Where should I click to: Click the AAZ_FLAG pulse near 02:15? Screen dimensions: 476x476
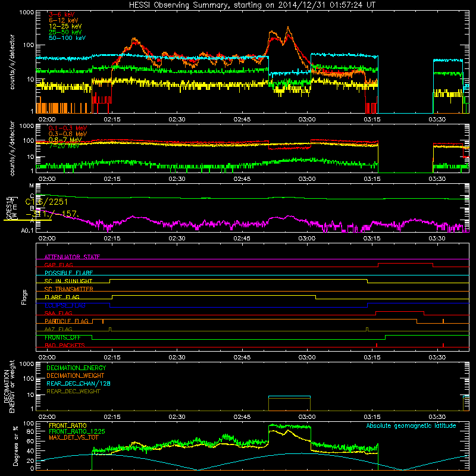click(x=110, y=329)
